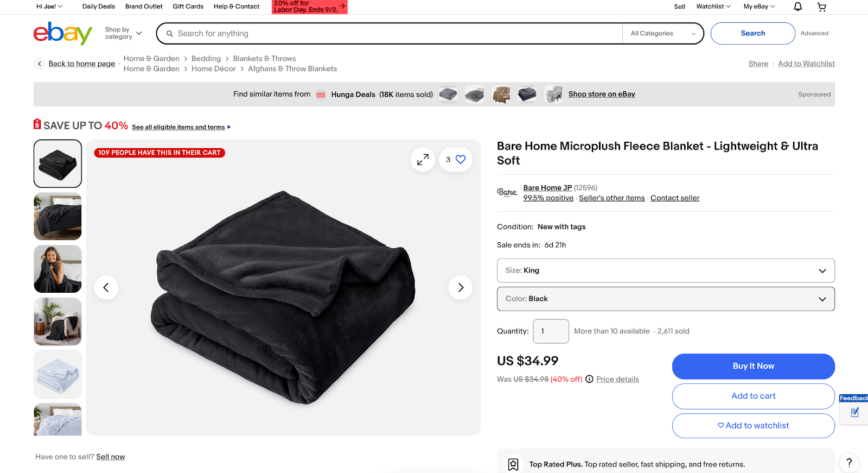The width and height of the screenshot is (868, 473).
Task: Open the notifications bell
Action: point(797,7)
